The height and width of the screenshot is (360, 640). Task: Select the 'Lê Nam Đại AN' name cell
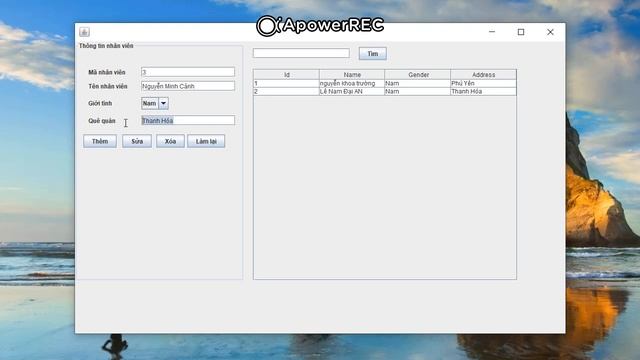(x=352, y=91)
